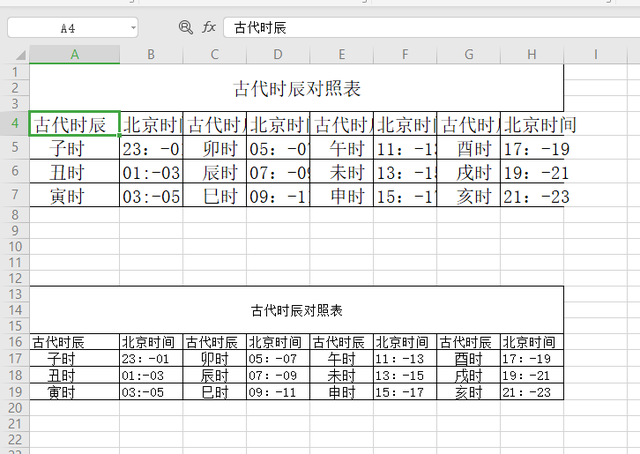Select column A header
The height and width of the screenshot is (454, 640).
74,55
